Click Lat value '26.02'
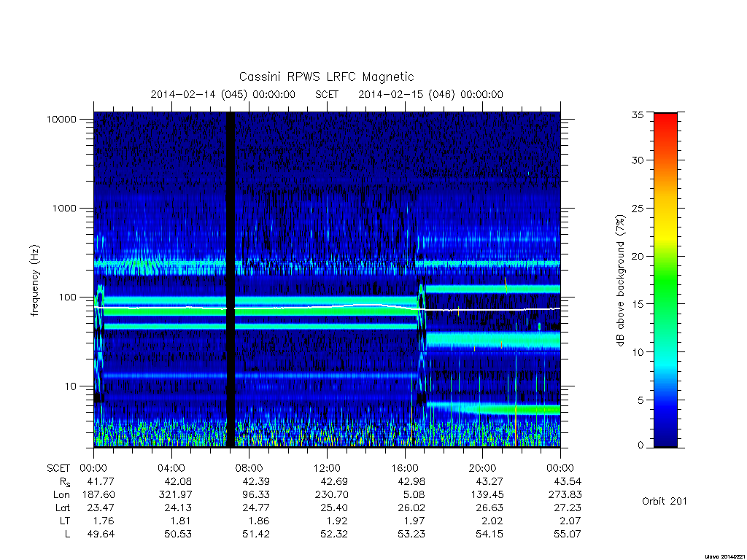The image size is (747, 560). (x=411, y=508)
